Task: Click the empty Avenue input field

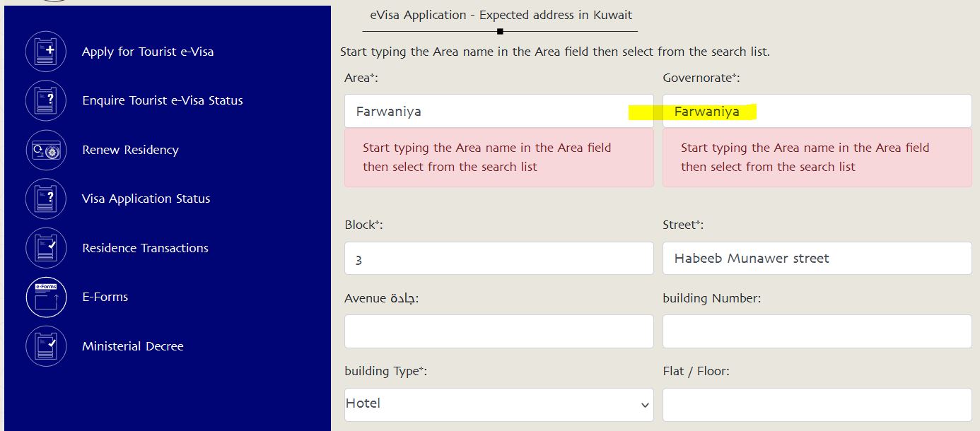Action: 499,331
